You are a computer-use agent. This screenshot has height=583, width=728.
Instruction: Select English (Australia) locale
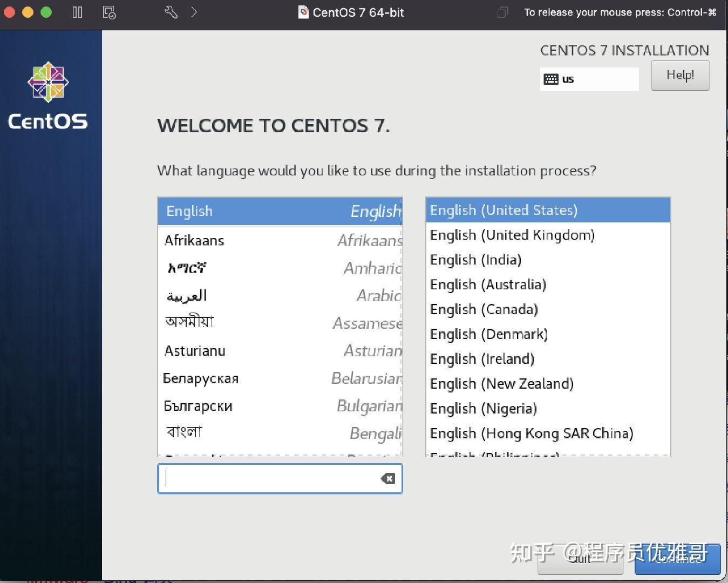tap(487, 284)
